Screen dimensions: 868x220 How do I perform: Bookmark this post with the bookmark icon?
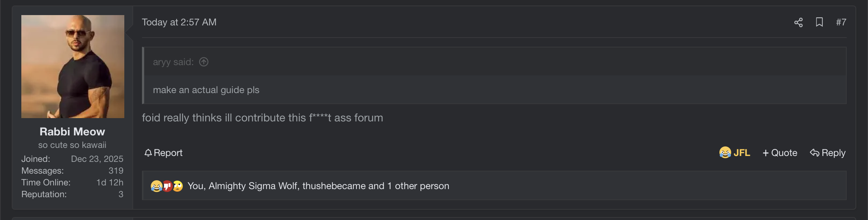click(819, 22)
